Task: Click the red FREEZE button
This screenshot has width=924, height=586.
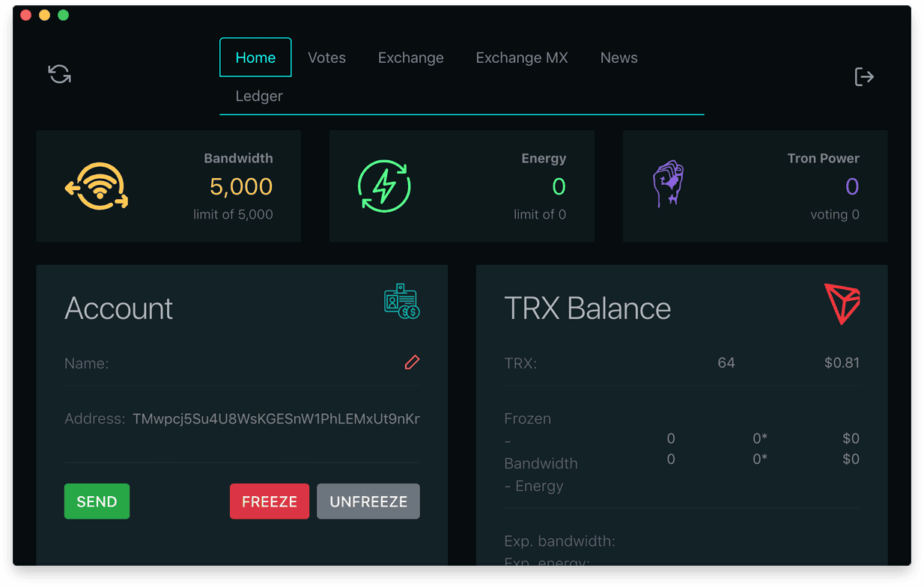Action: point(270,501)
